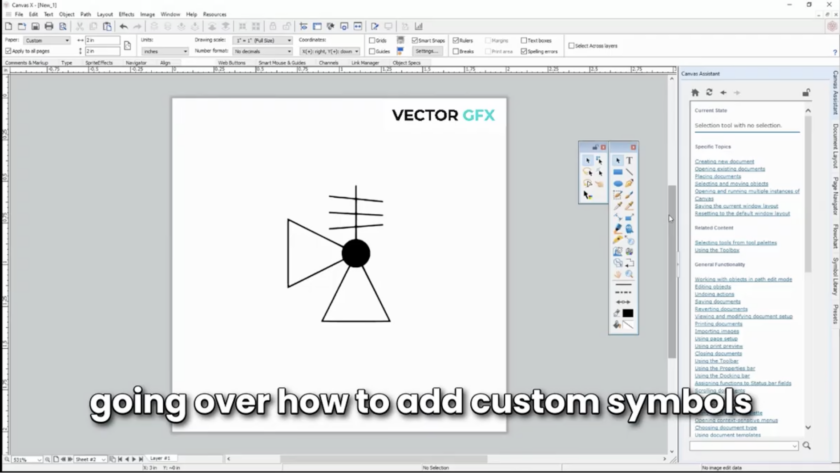Select the Line tool in Toolbox
Image resolution: width=840 pixels, height=473 pixels.
pyautogui.click(x=629, y=172)
